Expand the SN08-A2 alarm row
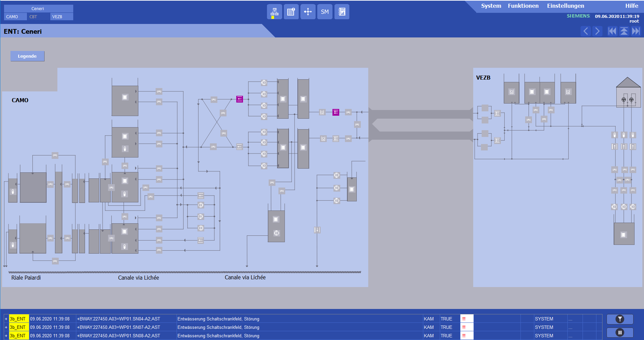The width and height of the screenshot is (644, 340). tap(6, 336)
